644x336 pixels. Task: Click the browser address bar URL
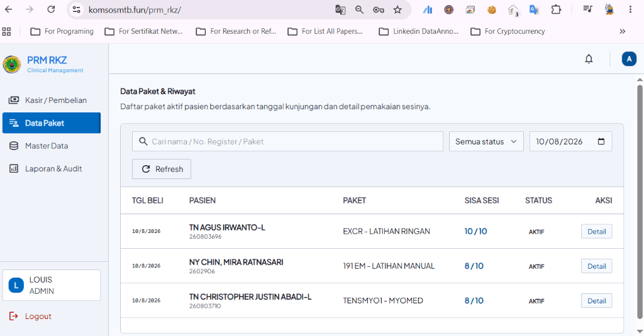click(x=135, y=10)
